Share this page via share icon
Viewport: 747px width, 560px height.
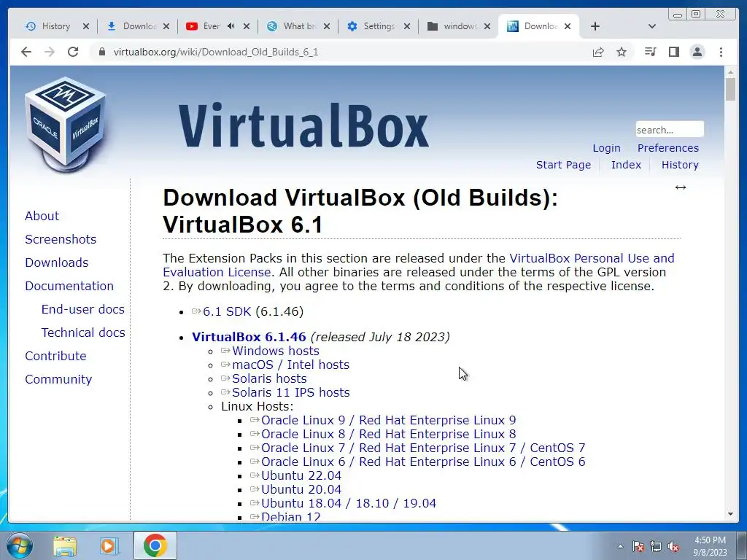pos(598,52)
